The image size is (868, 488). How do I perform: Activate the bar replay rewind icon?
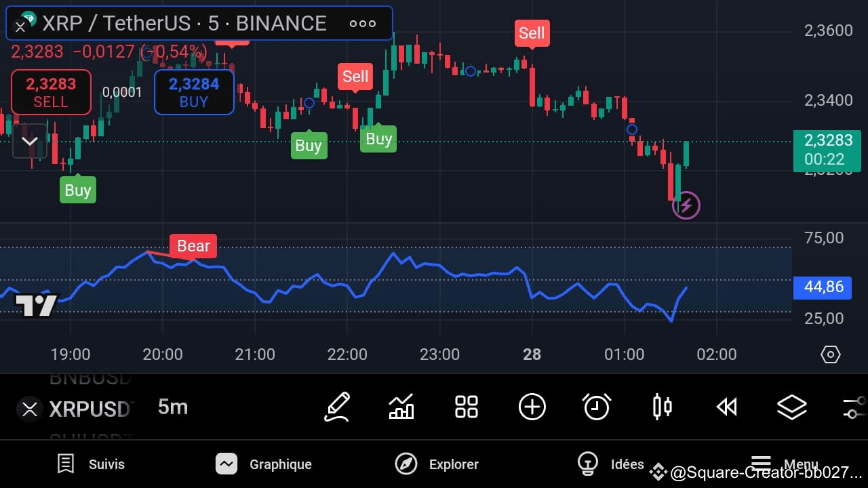pos(726,407)
